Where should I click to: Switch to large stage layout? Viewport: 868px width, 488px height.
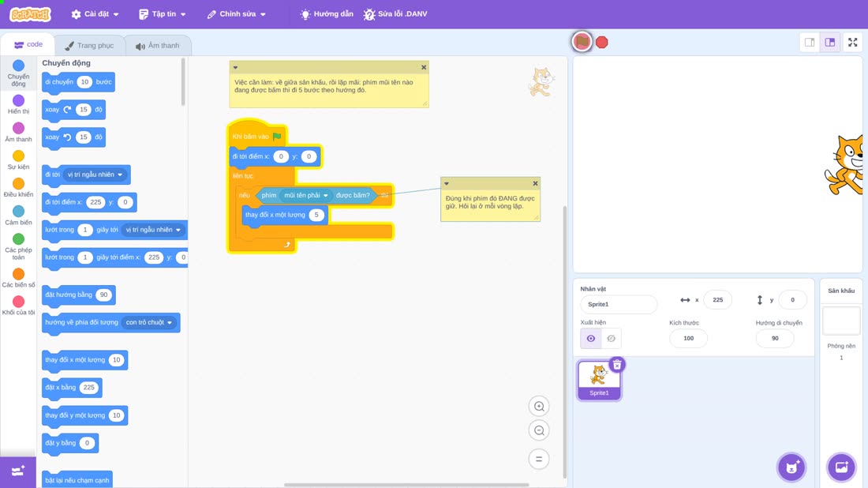(x=830, y=42)
